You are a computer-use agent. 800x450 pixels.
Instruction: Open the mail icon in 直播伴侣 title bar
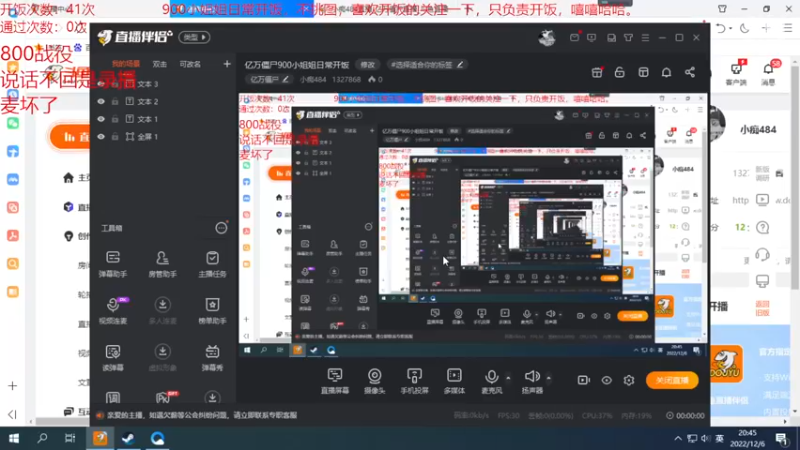[x=574, y=38]
